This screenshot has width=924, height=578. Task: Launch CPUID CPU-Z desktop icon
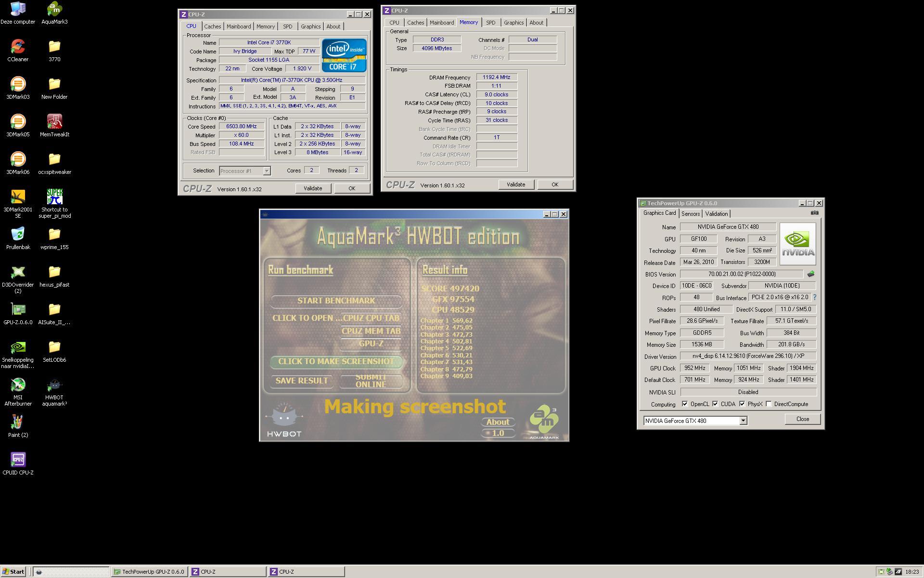18,463
